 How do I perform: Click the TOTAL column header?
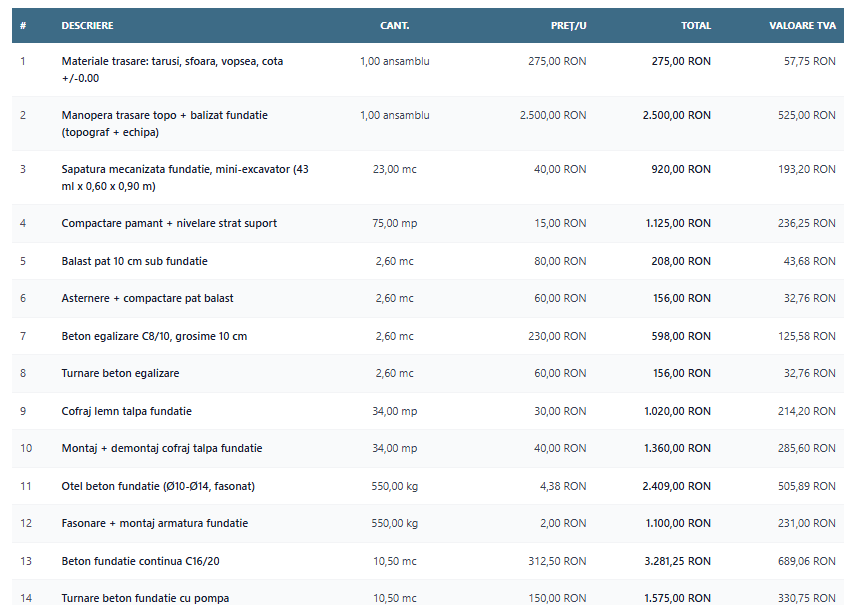pyautogui.click(x=696, y=26)
